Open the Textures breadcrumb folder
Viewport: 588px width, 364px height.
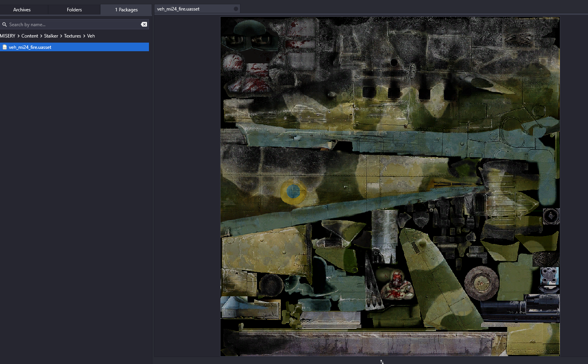click(72, 36)
